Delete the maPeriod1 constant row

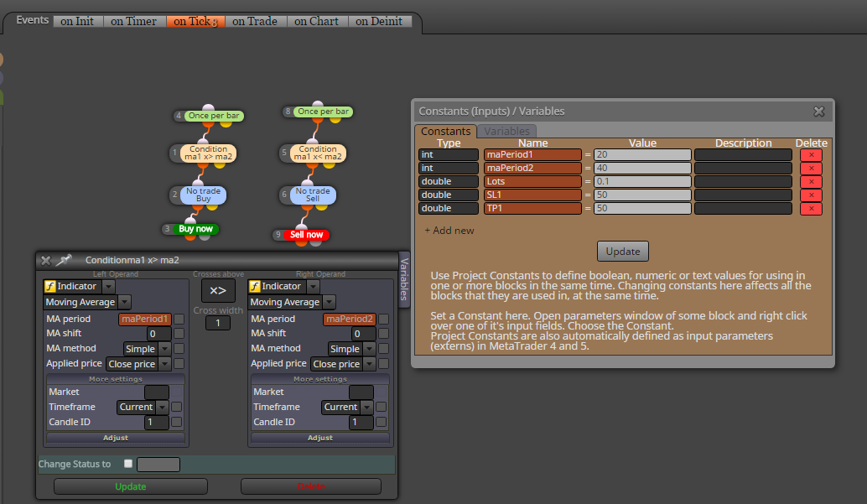(x=811, y=155)
